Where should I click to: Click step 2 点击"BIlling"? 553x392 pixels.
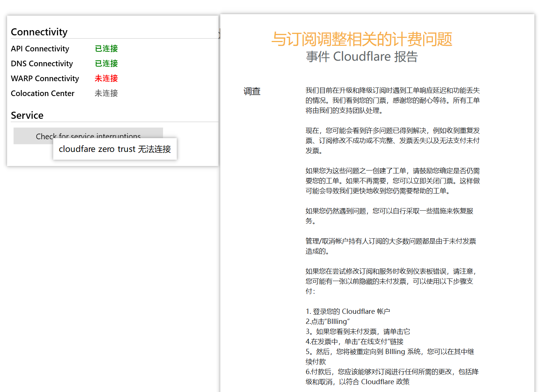tap(327, 321)
